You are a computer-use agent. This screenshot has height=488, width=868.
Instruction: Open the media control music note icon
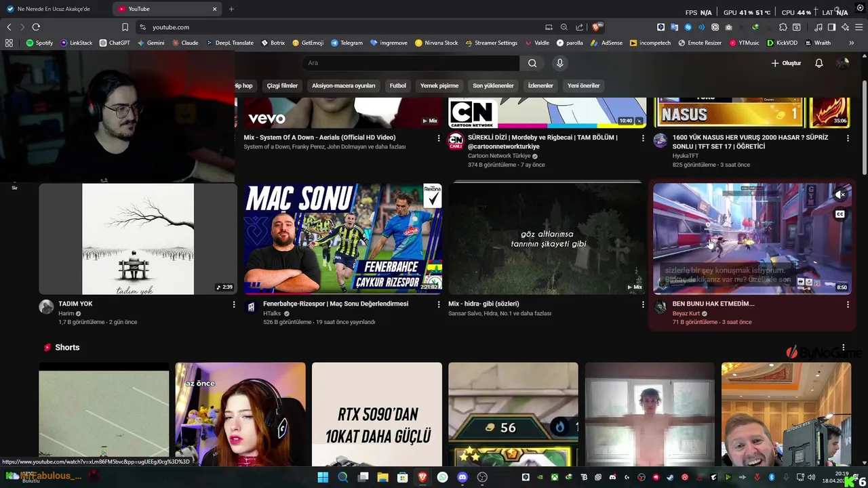[818, 27]
